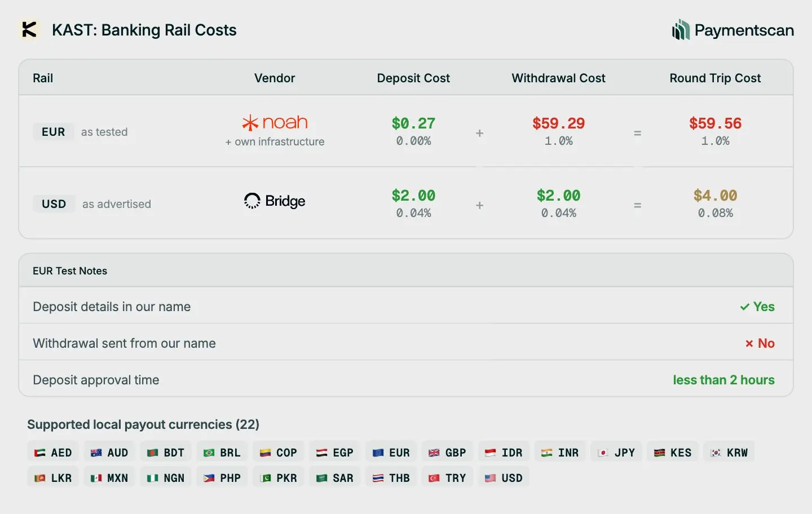The height and width of the screenshot is (514, 812).
Task: Click the $4.00 round trip cost
Action: tap(715, 196)
